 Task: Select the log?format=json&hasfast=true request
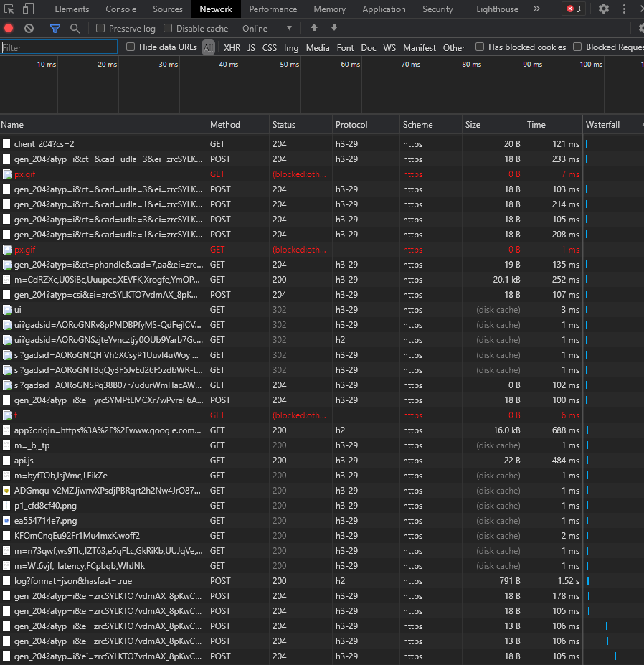(x=322, y=581)
